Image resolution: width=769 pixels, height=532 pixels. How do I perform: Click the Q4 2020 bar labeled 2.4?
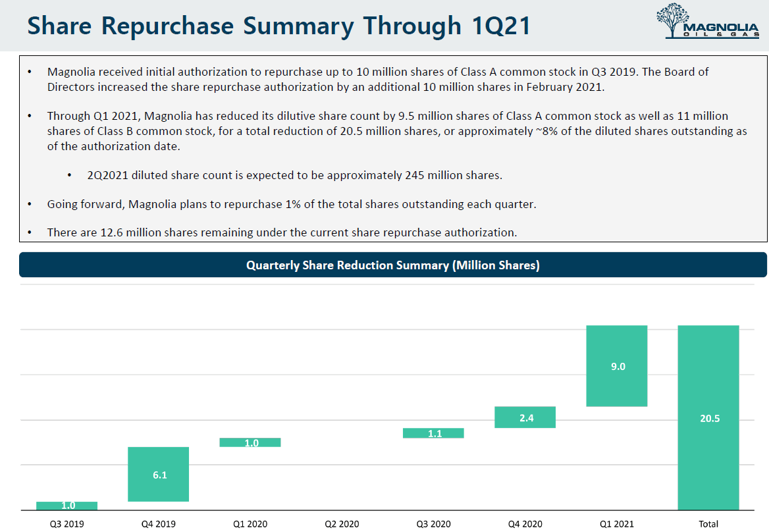[x=525, y=417]
